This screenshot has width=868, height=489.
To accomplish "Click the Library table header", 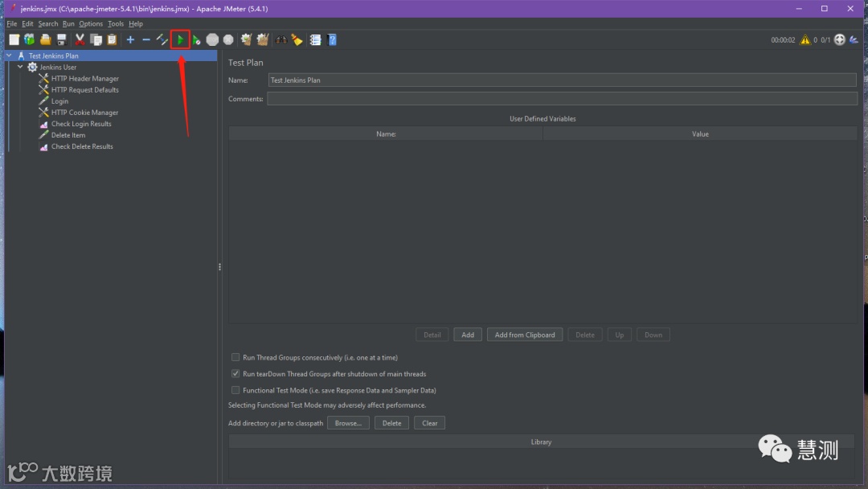I will (x=542, y=442).
